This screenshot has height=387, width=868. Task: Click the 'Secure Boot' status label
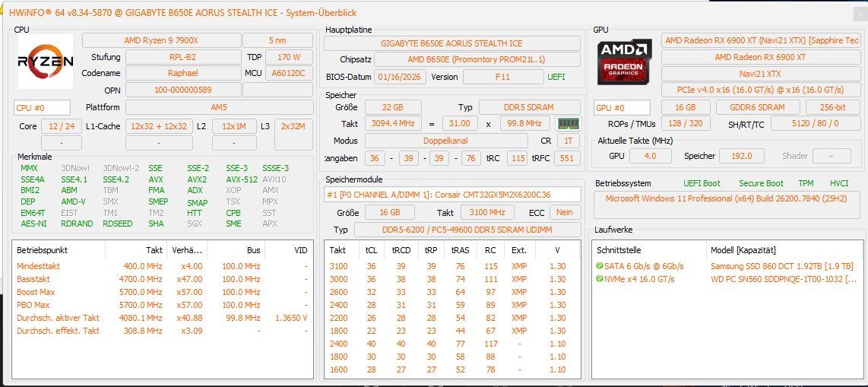coord(761,183)
